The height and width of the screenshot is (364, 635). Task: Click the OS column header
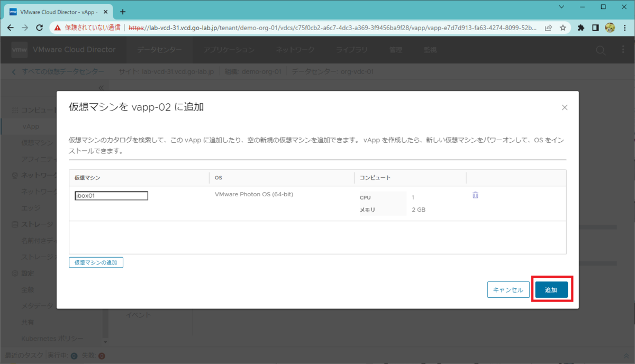[218, 178]
